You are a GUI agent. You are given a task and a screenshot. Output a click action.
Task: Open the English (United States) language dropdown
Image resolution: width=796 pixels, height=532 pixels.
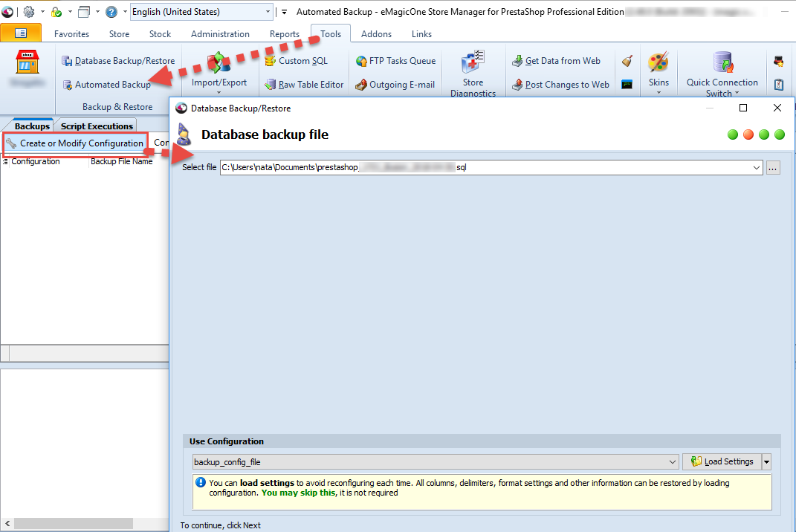tap(201, 12)
